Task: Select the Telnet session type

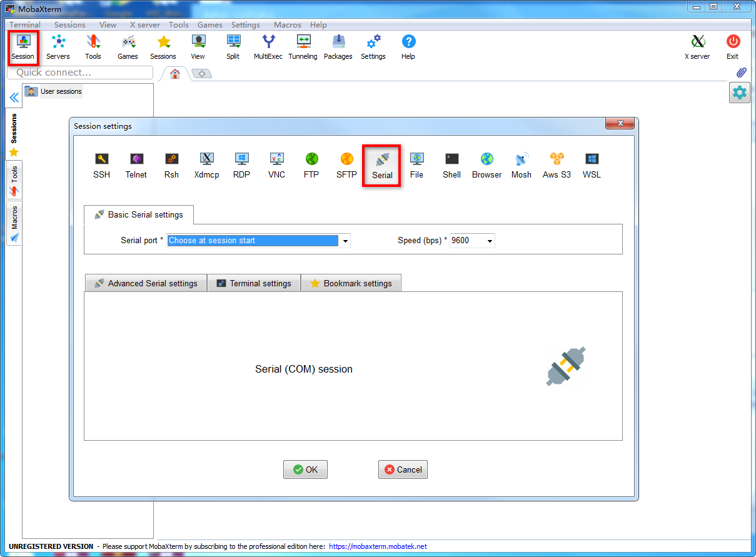Action: coord(136,166)
